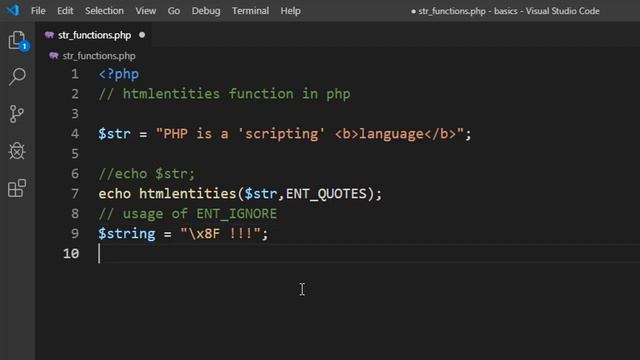This screenshot has height=360, width=640.
Task: Select the str_functions.php editor tab
Action: tap(94, 36)
